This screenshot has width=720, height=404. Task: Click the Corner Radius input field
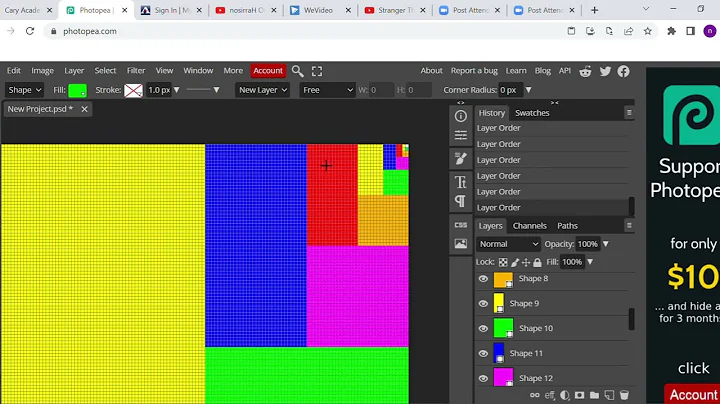(509, 90)
